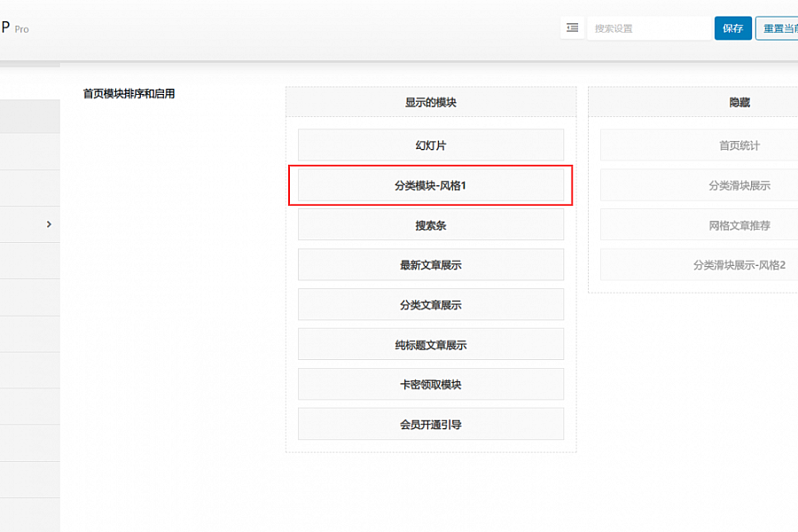Expand the sidebar item with chevron arrow
The width and height of the screenshot is (798, 532).
[49, 224]
